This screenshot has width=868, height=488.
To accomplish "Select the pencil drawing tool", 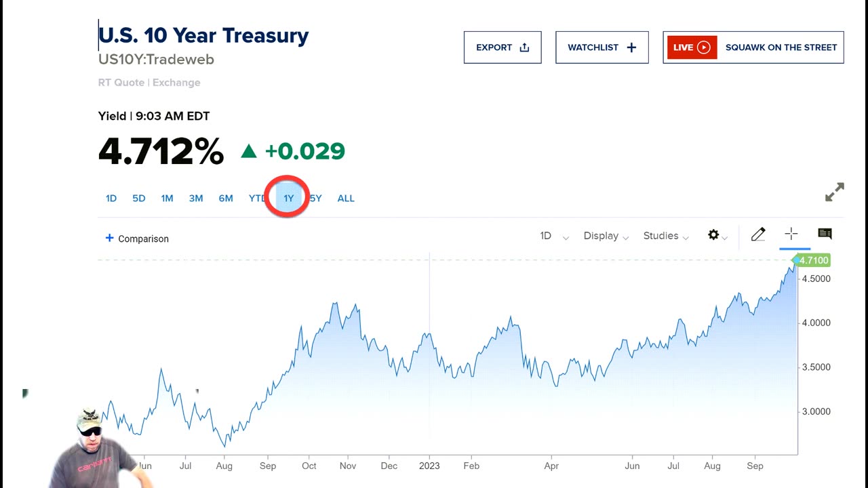I will pos(758,235).
